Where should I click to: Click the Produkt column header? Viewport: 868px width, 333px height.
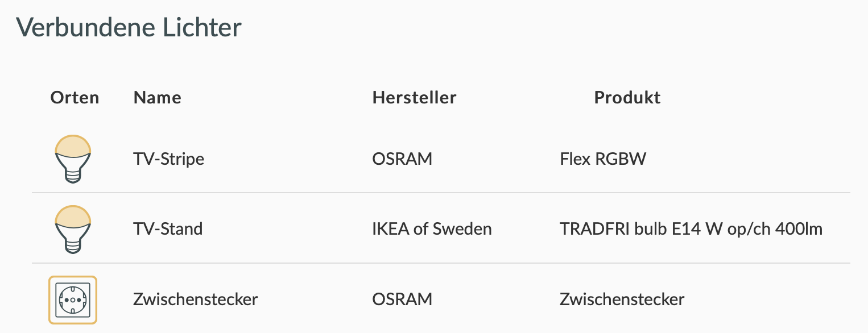click(x=627, y=98)
